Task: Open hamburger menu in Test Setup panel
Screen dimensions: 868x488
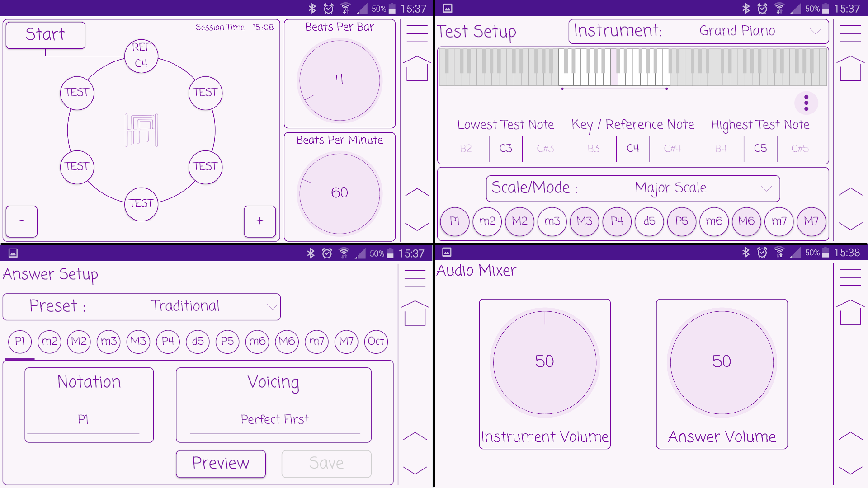Action: (850, 33)
